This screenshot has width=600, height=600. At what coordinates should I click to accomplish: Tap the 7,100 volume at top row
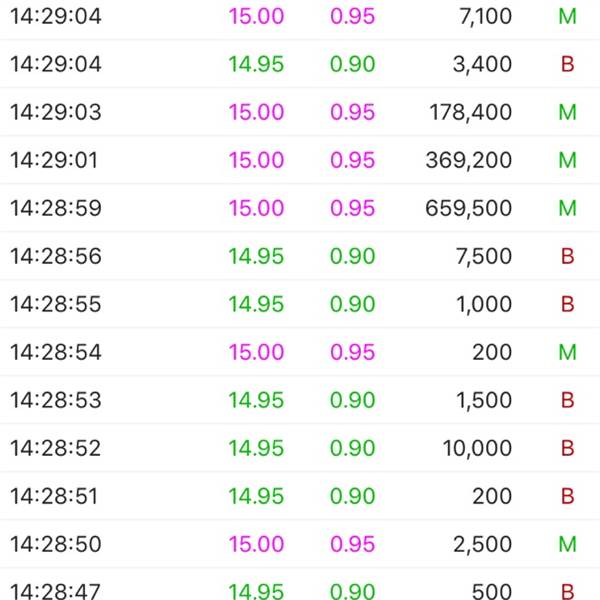coord(486,16)
